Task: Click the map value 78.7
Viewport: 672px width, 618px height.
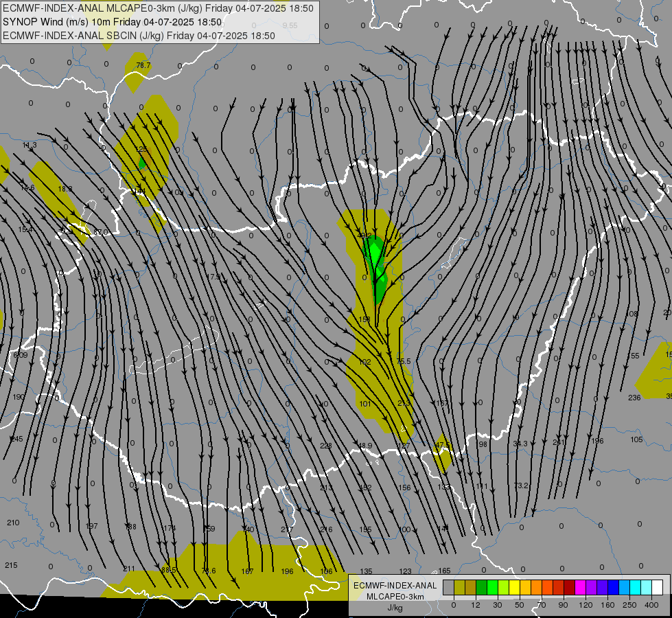Action: [x=143, y=65]
